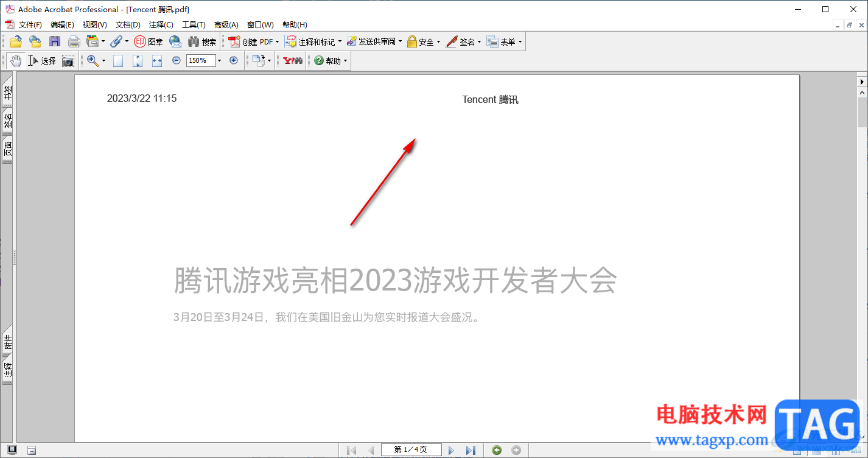Open the 窗口(W) menu
The image size is (868, 458).
(x=261, y=25)
